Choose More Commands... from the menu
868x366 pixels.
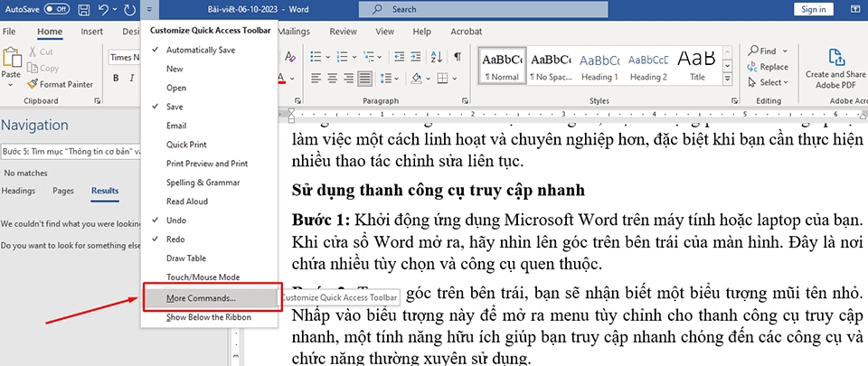211,298
